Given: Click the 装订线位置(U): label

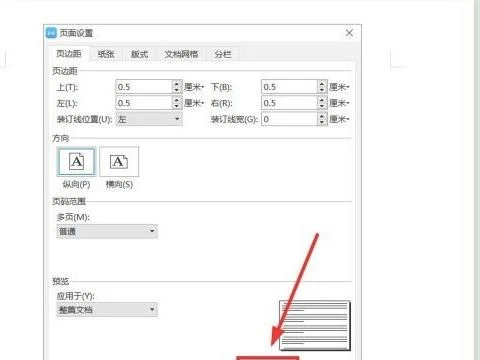Looking at the screenshot, I should coord(85,119).
